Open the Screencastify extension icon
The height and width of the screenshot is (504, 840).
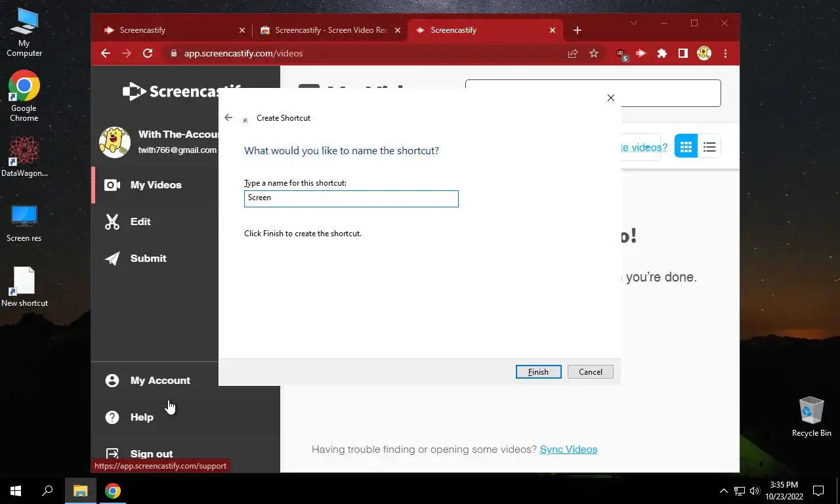coord(641,54)
